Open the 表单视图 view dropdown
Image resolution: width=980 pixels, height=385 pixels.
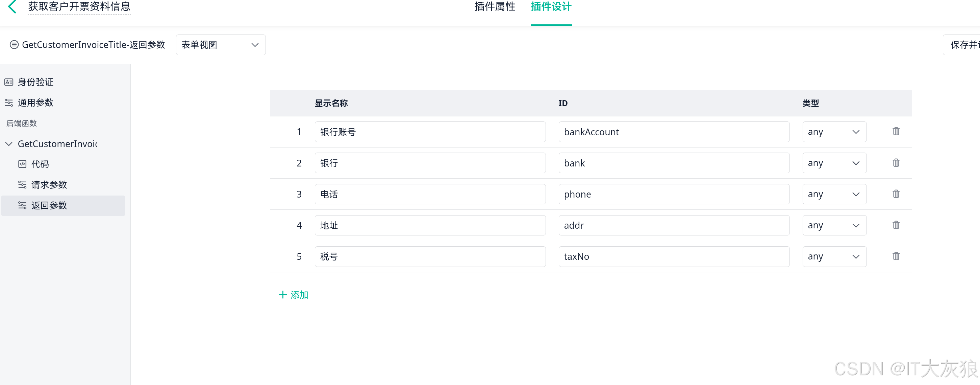220,45
